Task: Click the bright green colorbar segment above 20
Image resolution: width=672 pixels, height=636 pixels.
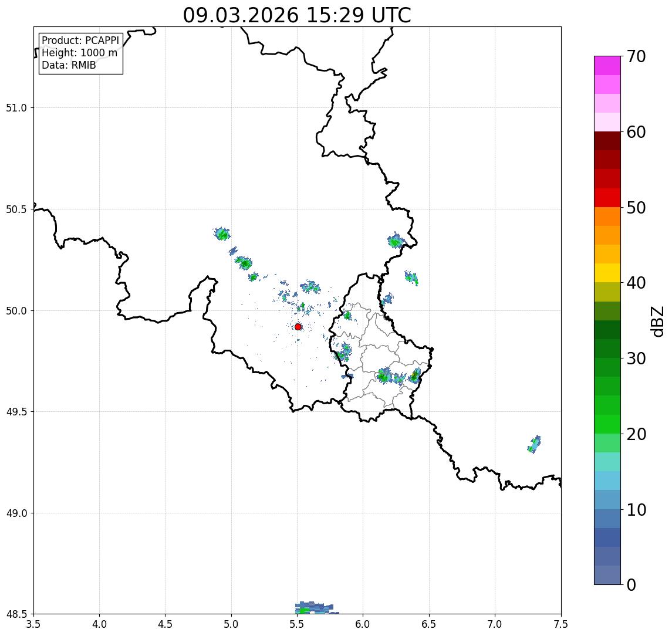Action: [607, 424]
